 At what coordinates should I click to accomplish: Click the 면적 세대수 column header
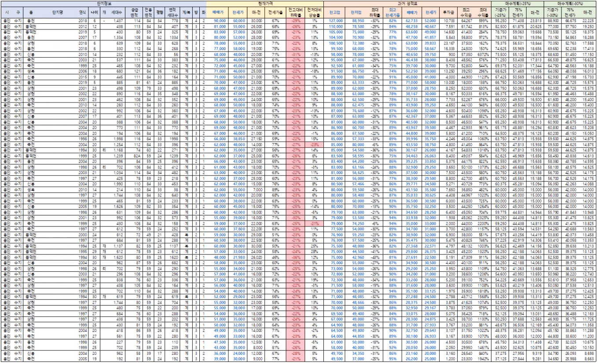click(173, 12)
